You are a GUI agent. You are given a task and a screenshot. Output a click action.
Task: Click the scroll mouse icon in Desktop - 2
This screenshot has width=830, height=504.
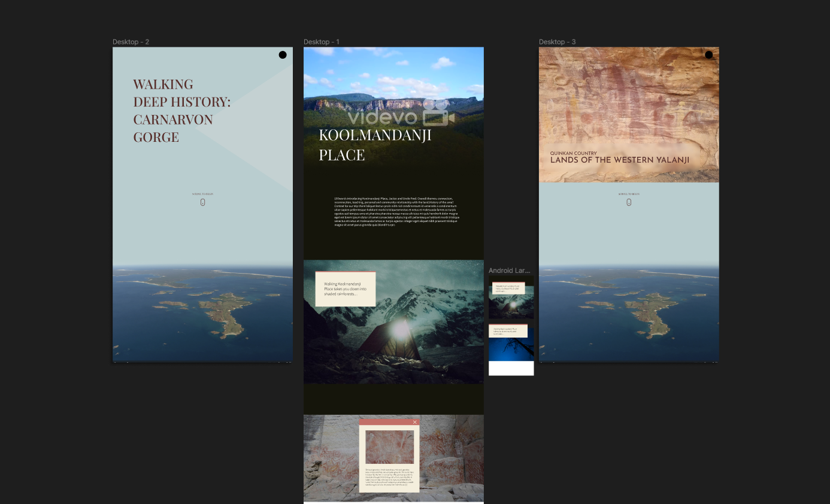202,202
